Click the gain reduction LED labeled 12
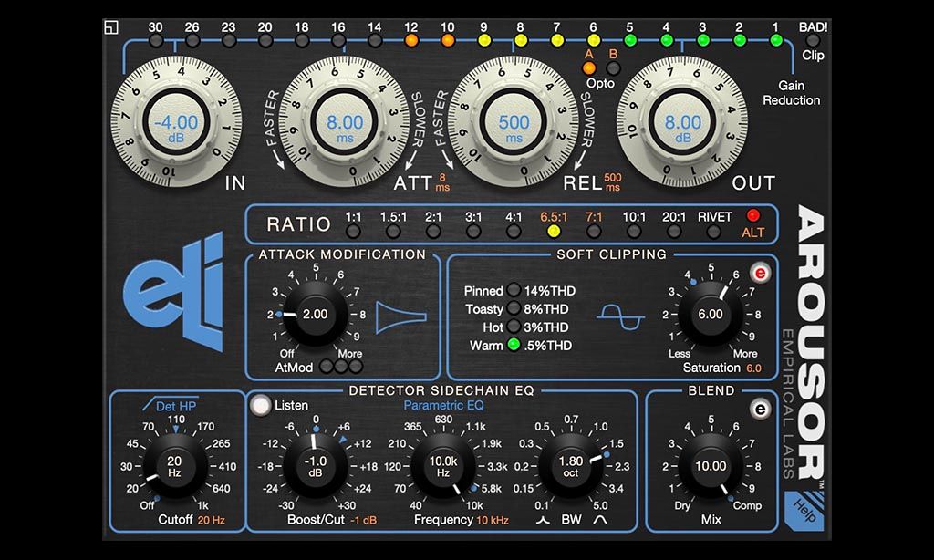The height and width of the screenshot is (560, 934). pyautogui.click(x=411, y=40)
